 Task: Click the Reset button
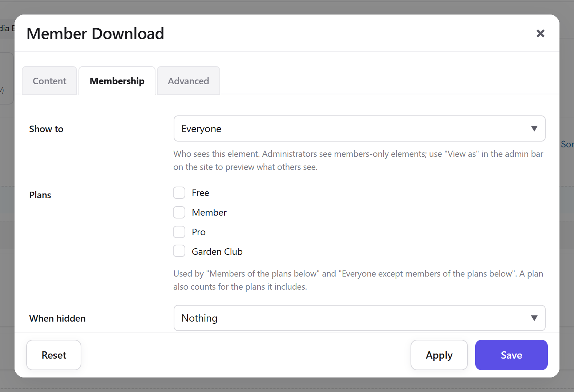click(x=54, y=355)
